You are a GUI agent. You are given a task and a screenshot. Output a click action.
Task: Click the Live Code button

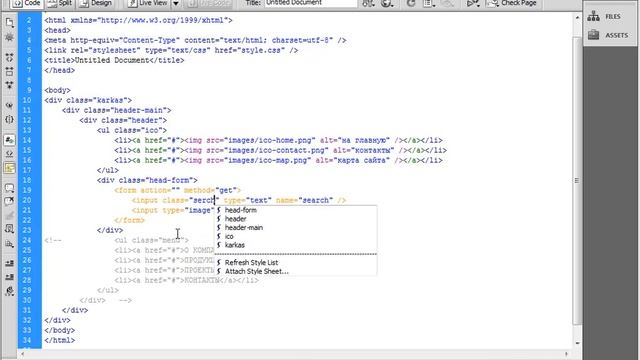208,3
